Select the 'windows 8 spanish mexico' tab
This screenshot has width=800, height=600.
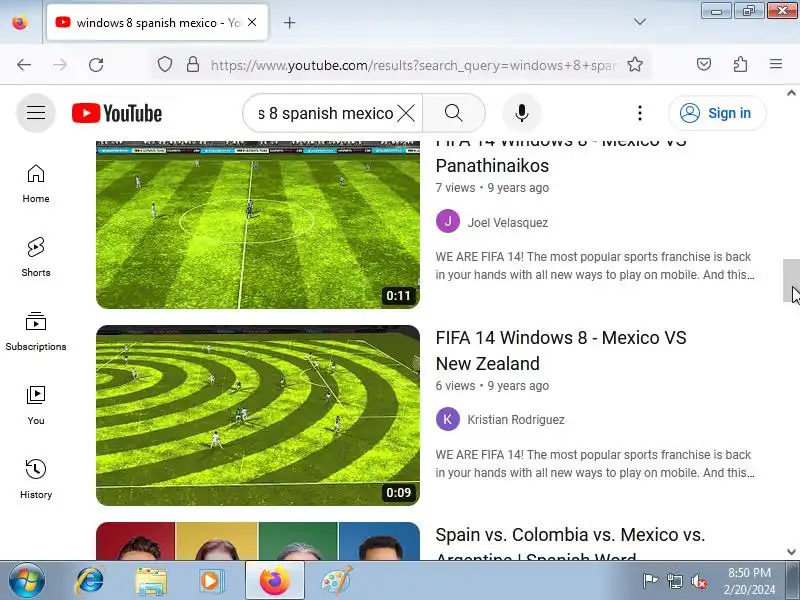(x=157, y=22)
